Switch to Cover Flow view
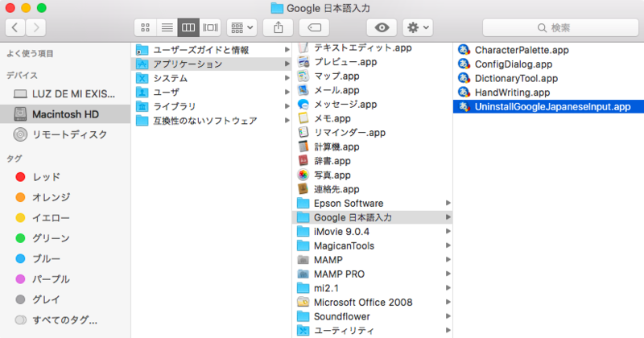Screen dimensions: 644x338 (210, 27)
